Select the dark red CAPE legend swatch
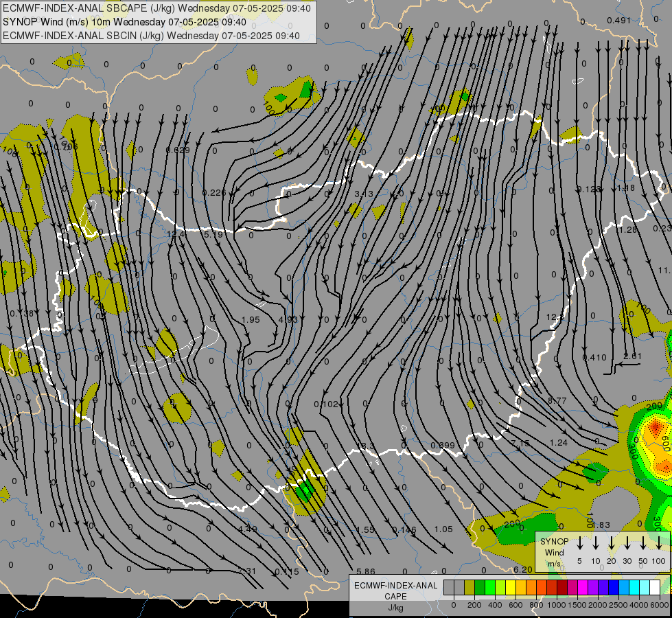 pyautogui.click(x=562, y=588)
